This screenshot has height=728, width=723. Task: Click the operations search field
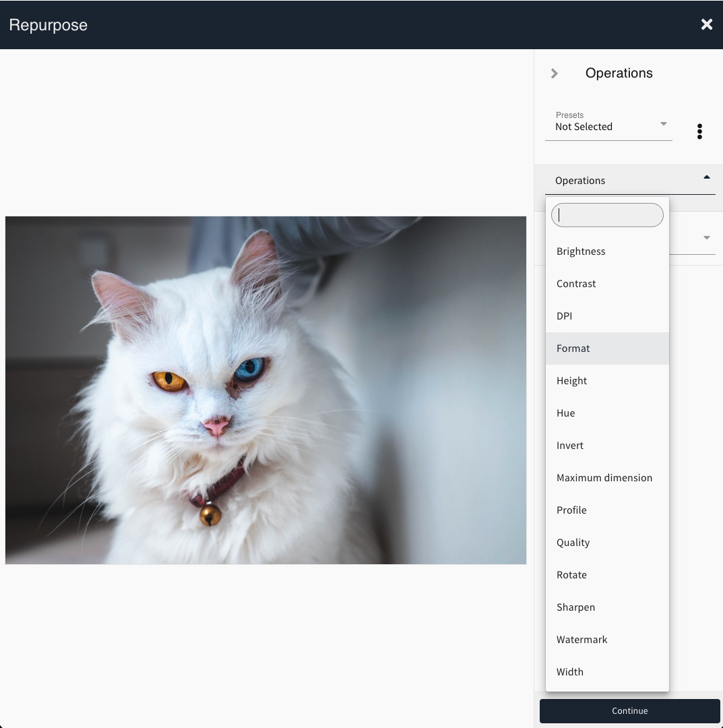point(607,216)
